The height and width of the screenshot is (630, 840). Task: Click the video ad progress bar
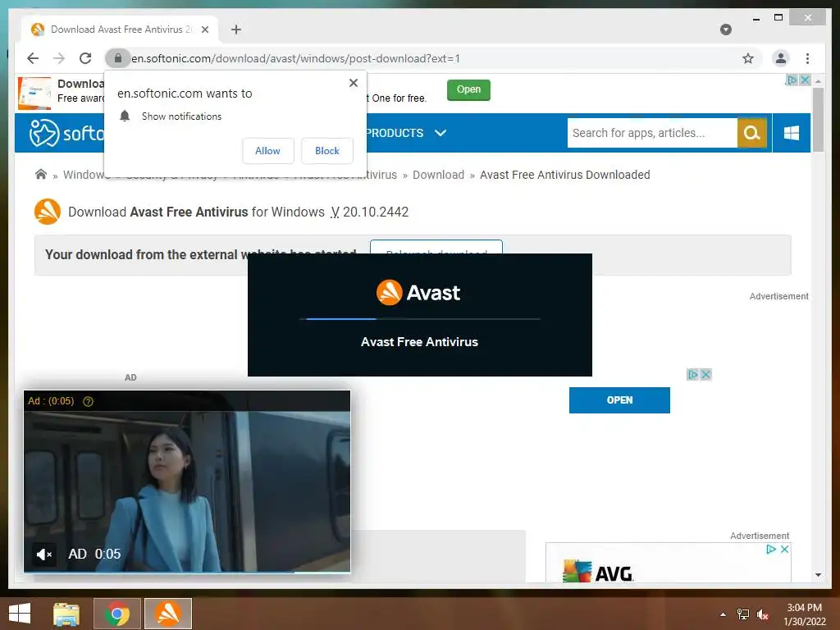click(187, 572)
